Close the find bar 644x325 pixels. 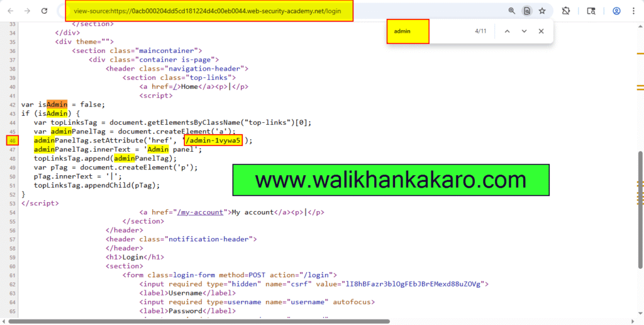[541, 31]
